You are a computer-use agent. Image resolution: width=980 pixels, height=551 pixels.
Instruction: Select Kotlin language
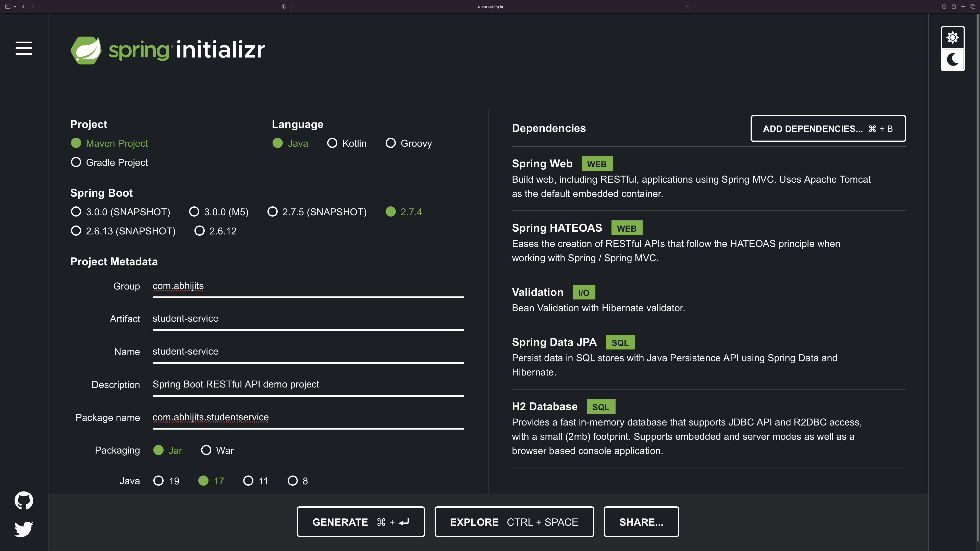[347, 143]
